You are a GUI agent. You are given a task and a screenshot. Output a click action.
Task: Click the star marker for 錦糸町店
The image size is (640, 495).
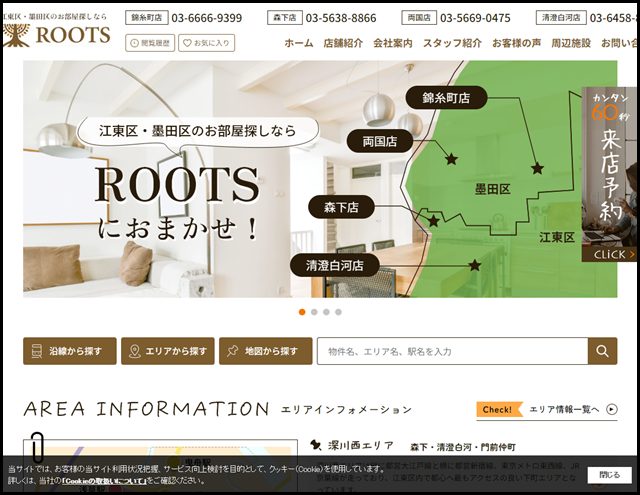click(537, 167)
